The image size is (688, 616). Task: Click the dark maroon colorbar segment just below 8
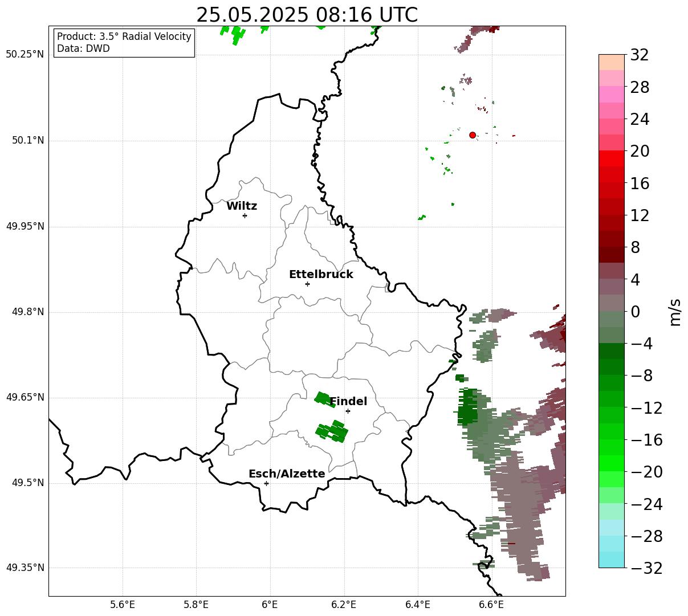coord(612,255)
